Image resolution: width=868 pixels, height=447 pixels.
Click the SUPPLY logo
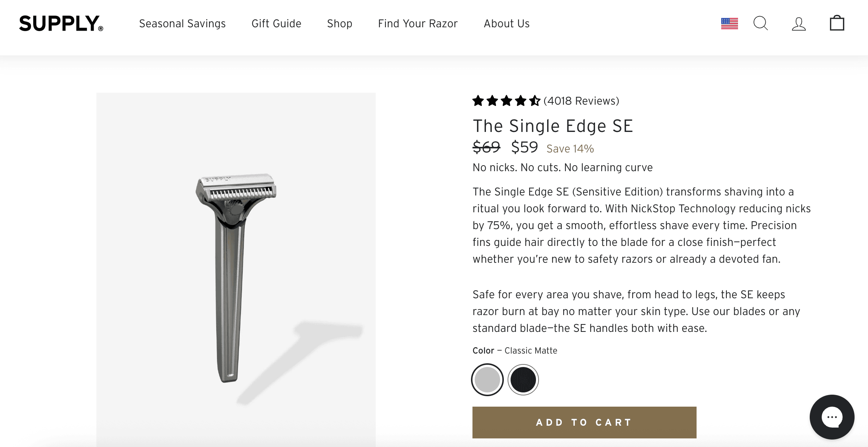61,24
